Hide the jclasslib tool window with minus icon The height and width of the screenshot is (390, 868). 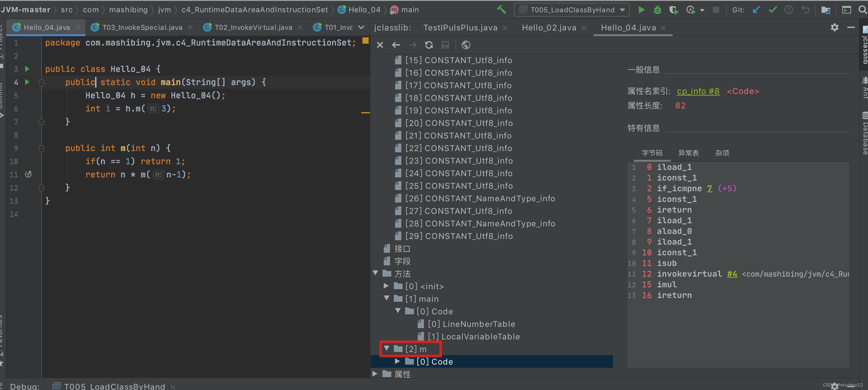[x=851, y=27]
